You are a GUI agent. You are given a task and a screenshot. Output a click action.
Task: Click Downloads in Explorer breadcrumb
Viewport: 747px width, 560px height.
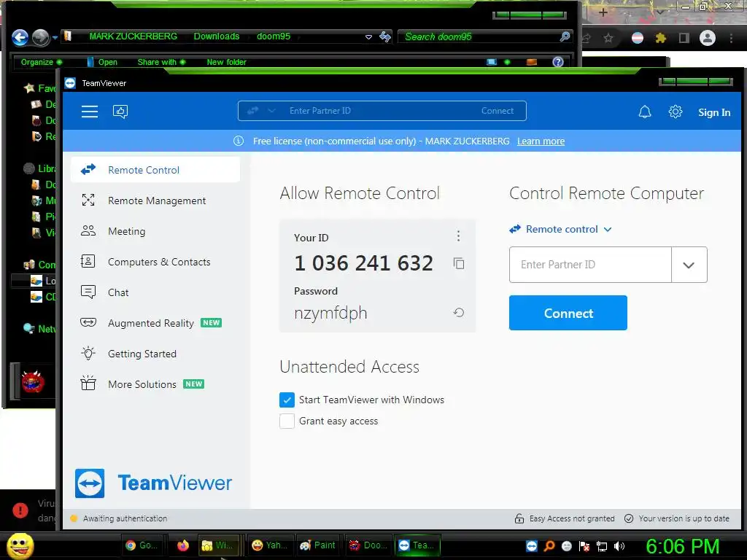click(x=216, y=36)
